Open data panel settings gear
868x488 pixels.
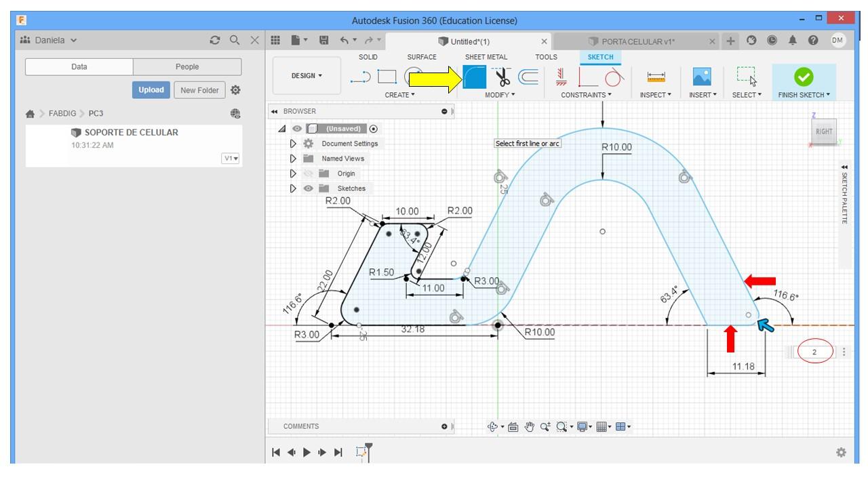[x=235, y=89]
